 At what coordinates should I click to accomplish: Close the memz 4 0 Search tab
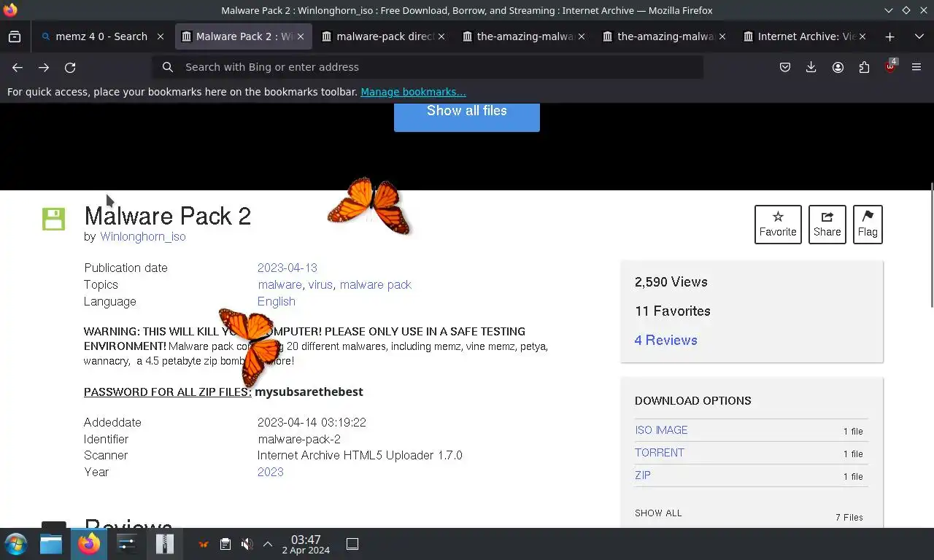(x=161, y=36)
